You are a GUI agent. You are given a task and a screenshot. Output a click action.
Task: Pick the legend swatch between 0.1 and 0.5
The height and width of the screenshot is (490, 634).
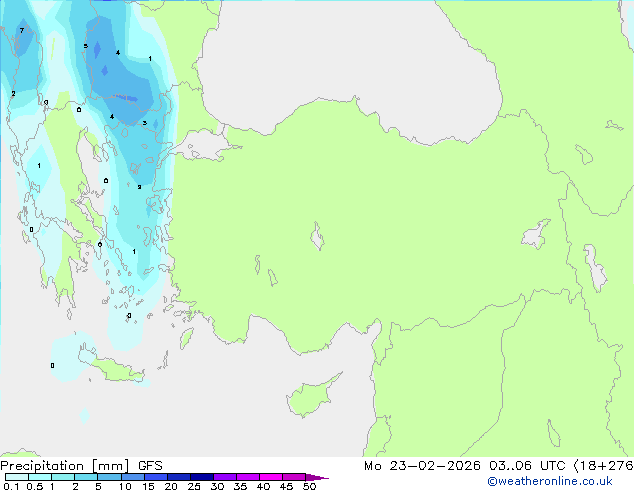pos(17,477)
